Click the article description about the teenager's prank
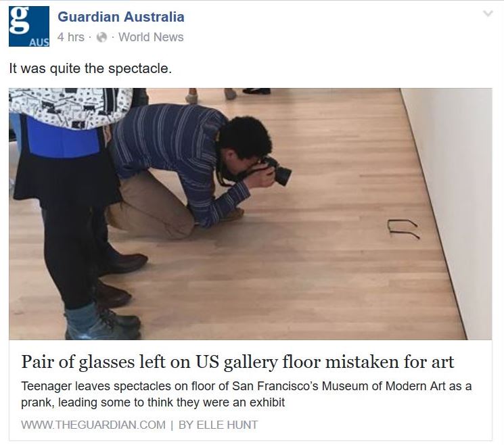504x445 pixels. pyautogui.click(x=246, y=394)
